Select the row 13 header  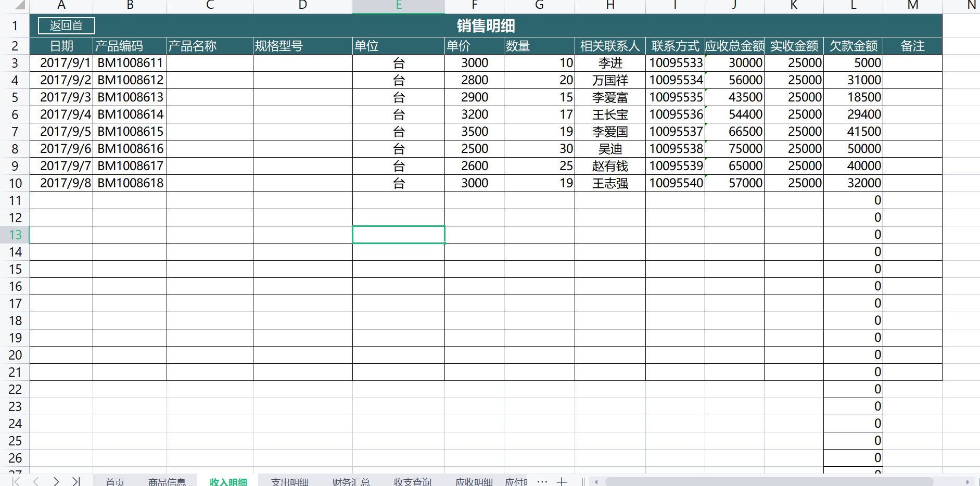pos(15,235)
